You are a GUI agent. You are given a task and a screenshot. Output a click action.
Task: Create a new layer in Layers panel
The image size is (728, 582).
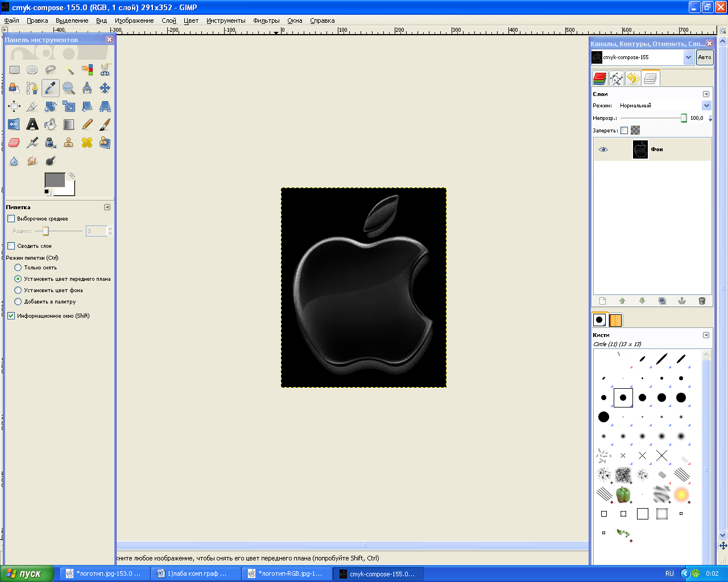point(603,301)
